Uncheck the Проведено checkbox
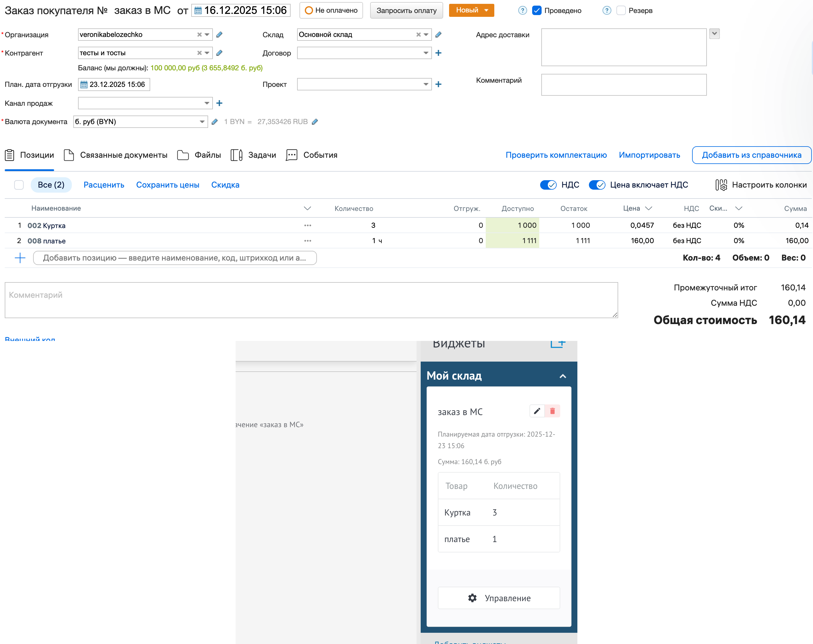Image resolution: width=813 pixels, height=644 pixels. (x=537, y=11)
